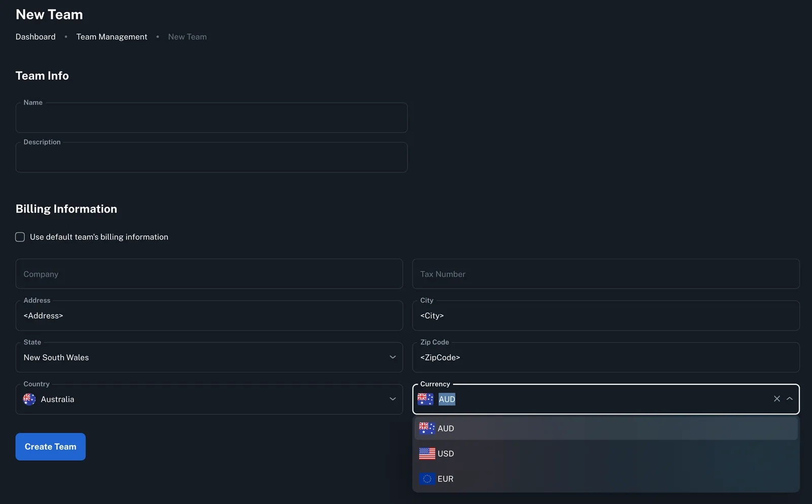Viewport: 812px width, 504px height.
Task: Click the Billing Information heading
Action: pyautogui.click(x=66, y=209)
